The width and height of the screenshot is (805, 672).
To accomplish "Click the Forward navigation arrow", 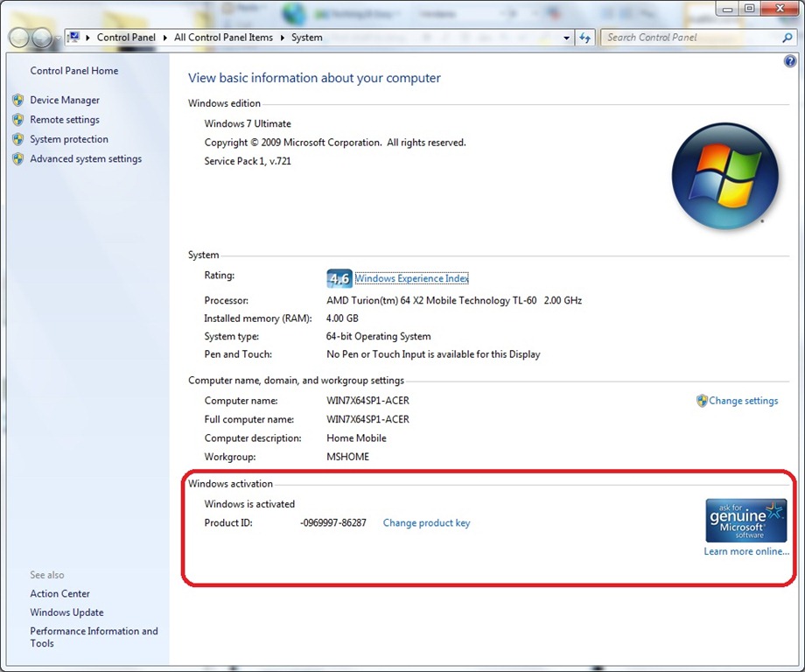I will pos(42,38).
